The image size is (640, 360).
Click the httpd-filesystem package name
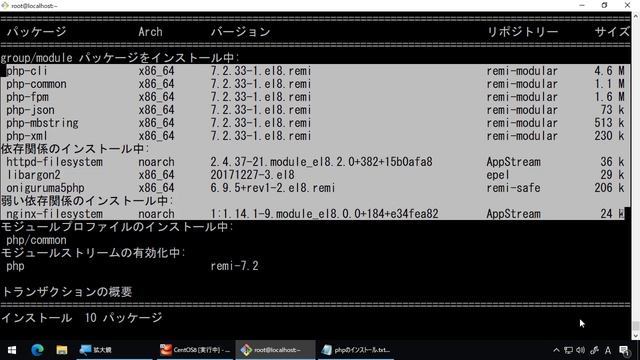coord(54,162)
